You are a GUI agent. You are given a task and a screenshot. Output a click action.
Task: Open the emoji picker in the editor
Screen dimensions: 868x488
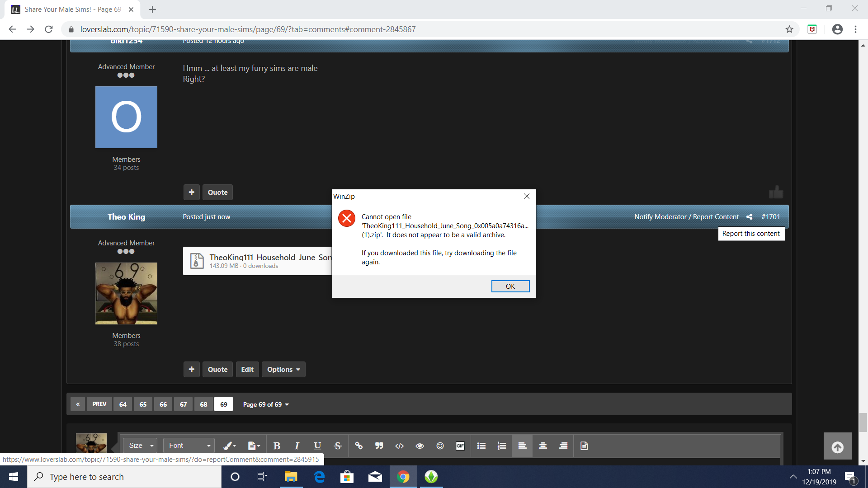click(x=440, y=446)
